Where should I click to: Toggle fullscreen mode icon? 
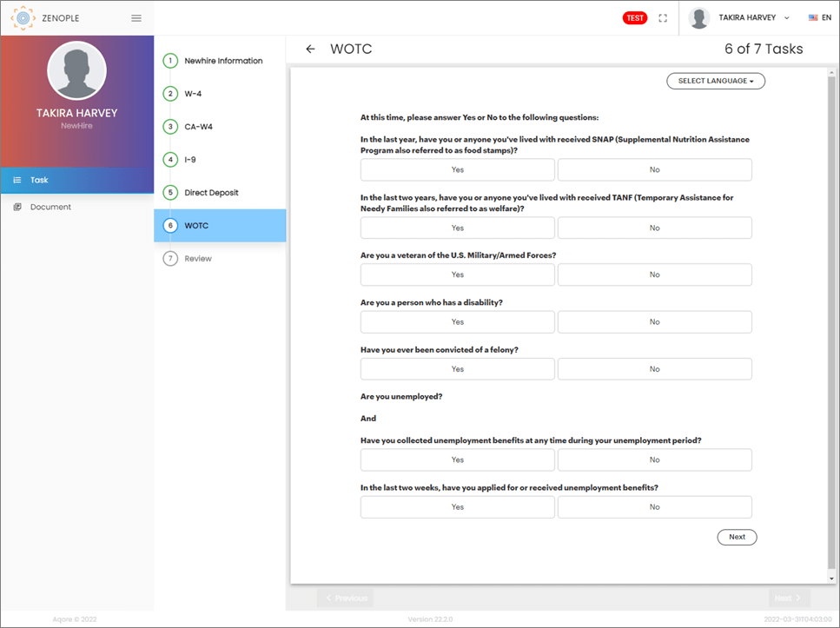[663, 18]
